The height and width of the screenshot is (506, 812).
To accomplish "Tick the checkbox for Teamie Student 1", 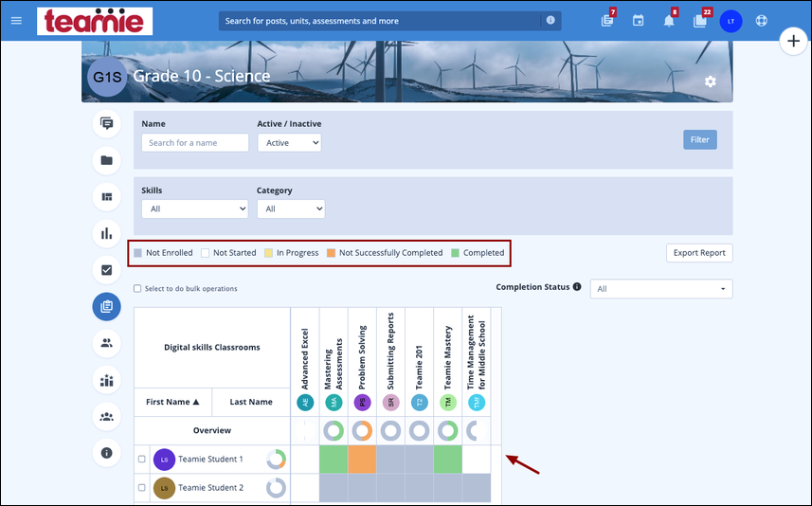I will (142, 459).
